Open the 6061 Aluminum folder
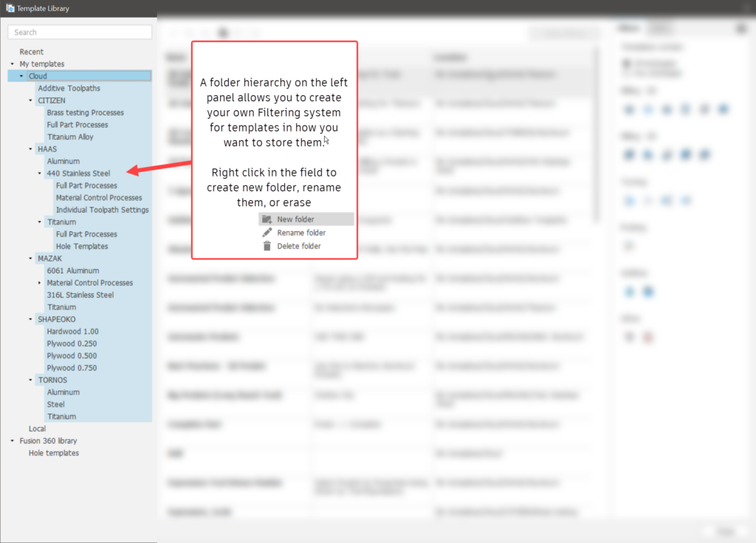The width and height of the screenshot is (756, 543). (x=73, y=271)
